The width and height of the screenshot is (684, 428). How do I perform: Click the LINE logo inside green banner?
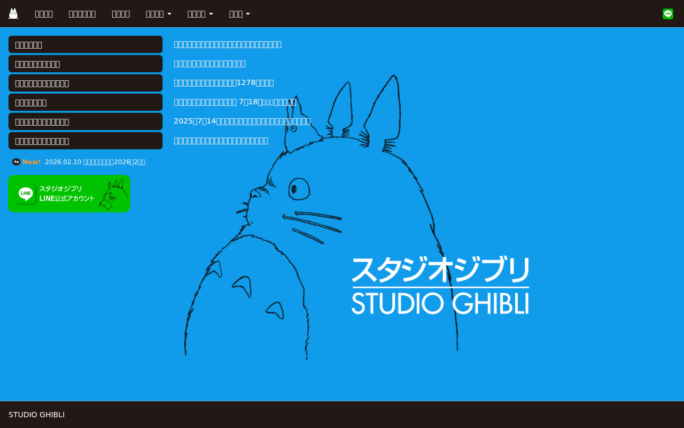[x=26, y=193]
